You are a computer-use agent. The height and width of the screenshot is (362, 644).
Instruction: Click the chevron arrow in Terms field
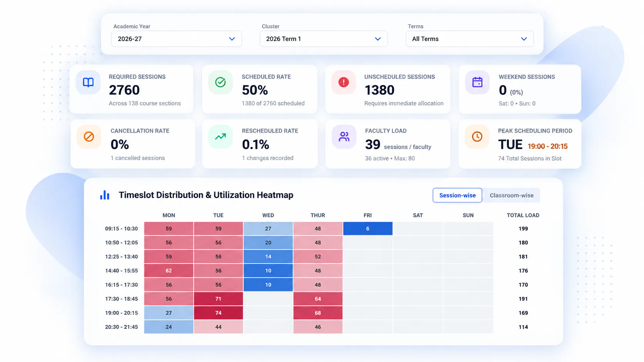coord(524,39)
